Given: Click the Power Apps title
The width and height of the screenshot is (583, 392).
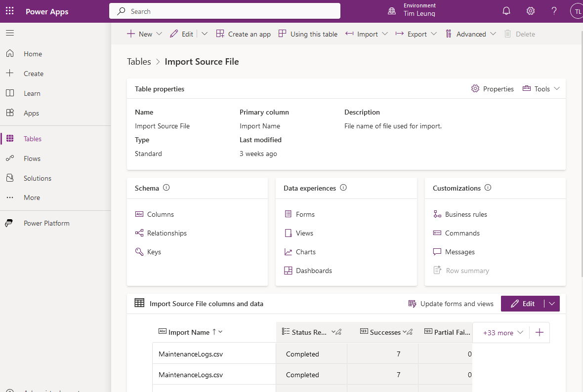Looking at the screenshot, I should tap(47, 11).
